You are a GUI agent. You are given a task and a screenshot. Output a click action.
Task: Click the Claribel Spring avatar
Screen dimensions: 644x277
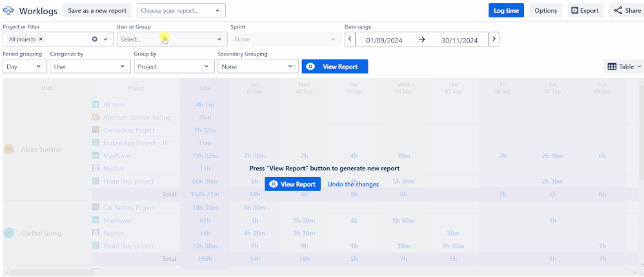pos(9,234)
